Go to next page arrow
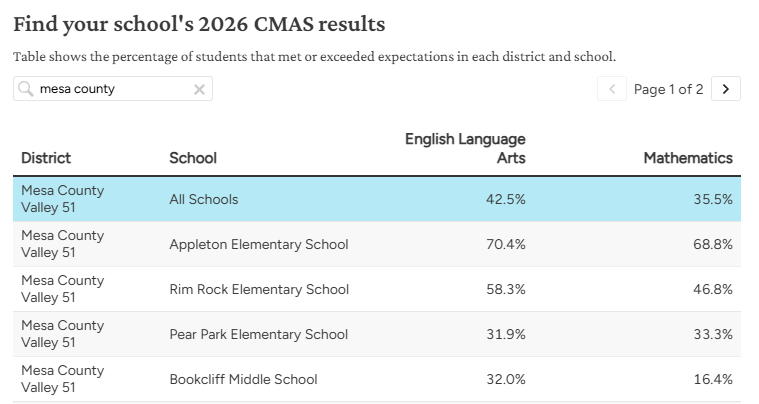Image resolution: width=759 pixels, height=404 pixels. pos(726,89)
